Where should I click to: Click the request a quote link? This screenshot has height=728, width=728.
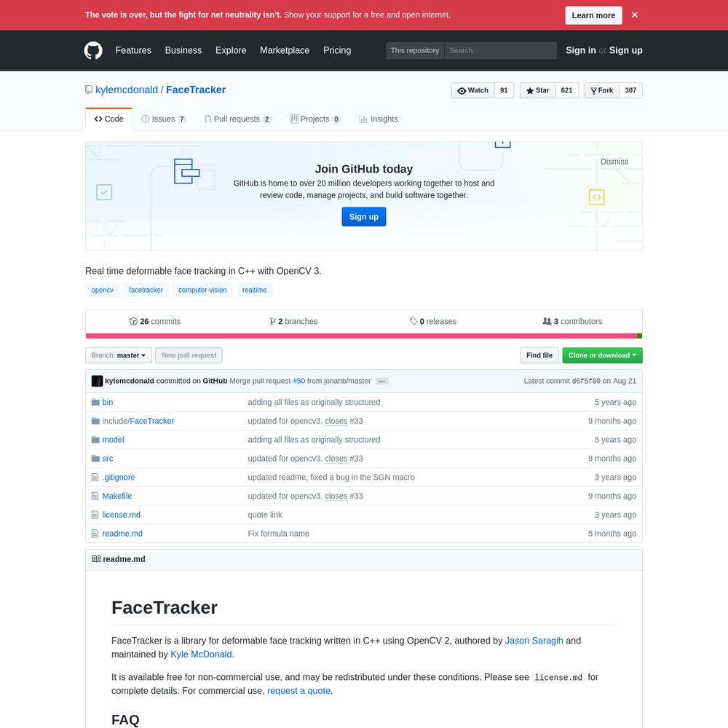point(298,691)
